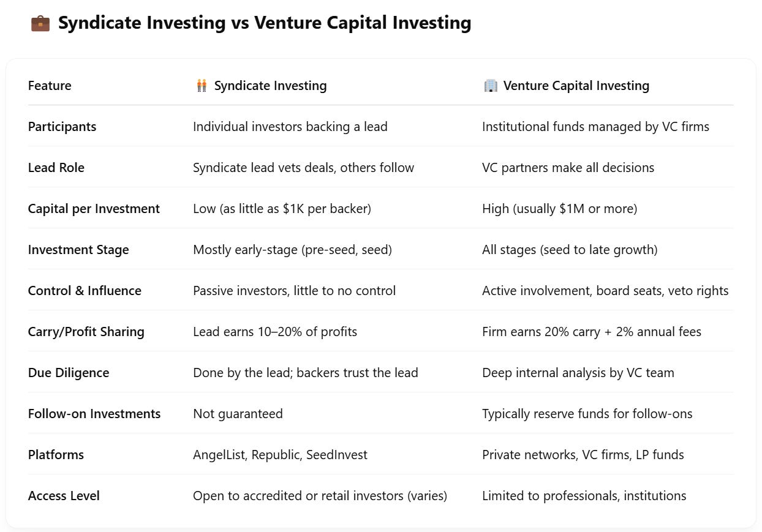The width and height of the screenshot is (762, 532).
Task: Click the Follow-on Investments row label
Action: pos(94,414)
